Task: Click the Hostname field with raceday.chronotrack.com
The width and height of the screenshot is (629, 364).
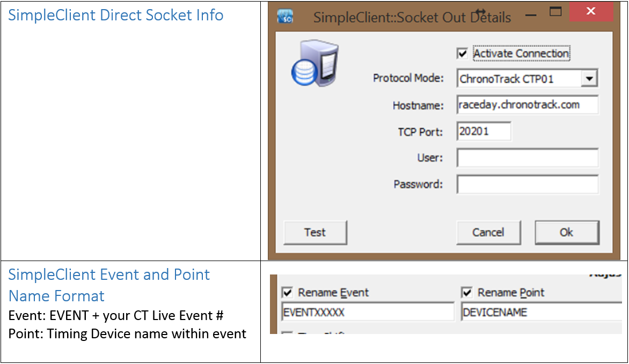Action: [528, 105]
